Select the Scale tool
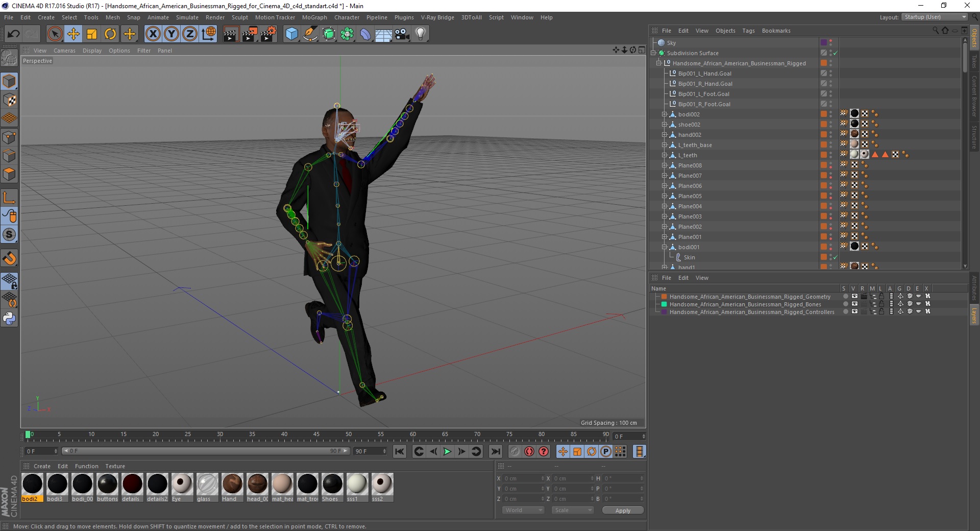980x531 pixels. 92,34
